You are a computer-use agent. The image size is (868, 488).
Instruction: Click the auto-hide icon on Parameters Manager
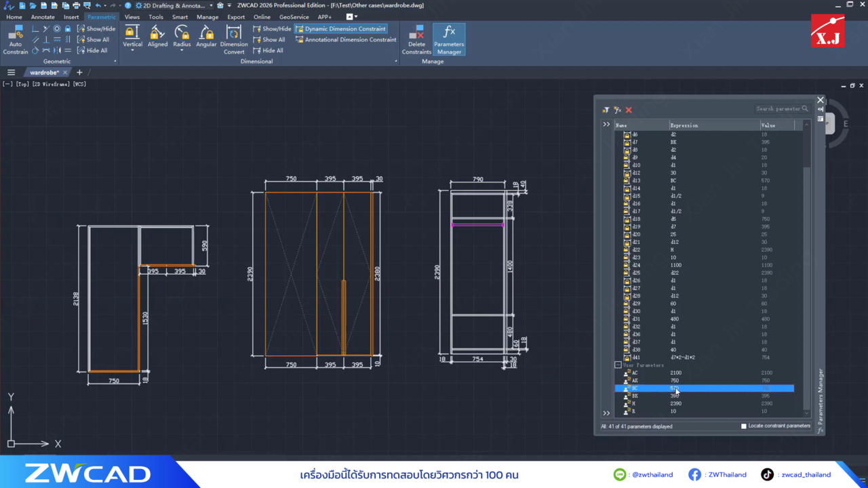coord(821,109)
